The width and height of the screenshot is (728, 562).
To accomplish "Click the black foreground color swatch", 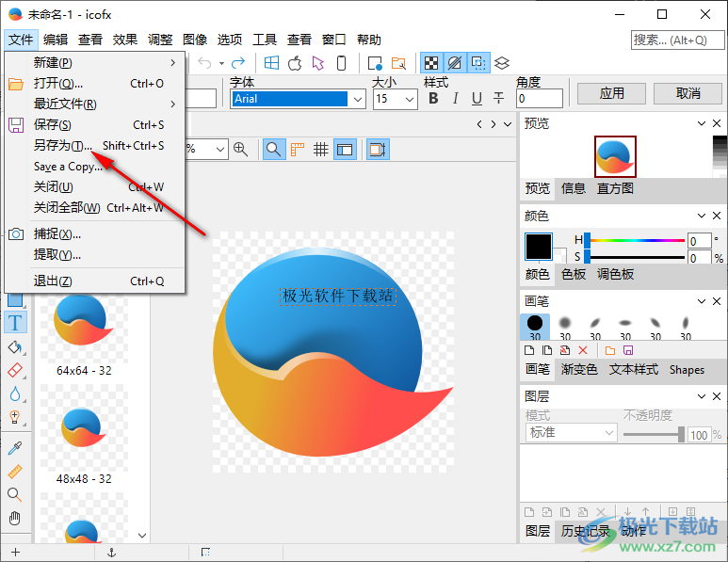I will point(538,247).
